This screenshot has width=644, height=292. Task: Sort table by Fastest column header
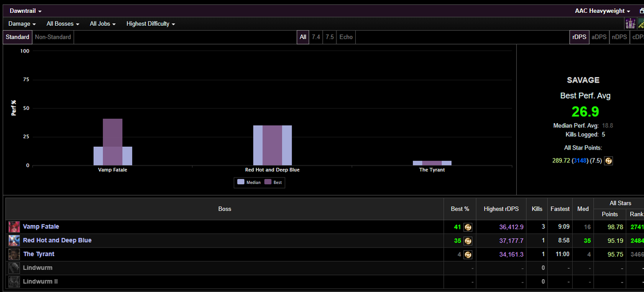coord(560,209)
